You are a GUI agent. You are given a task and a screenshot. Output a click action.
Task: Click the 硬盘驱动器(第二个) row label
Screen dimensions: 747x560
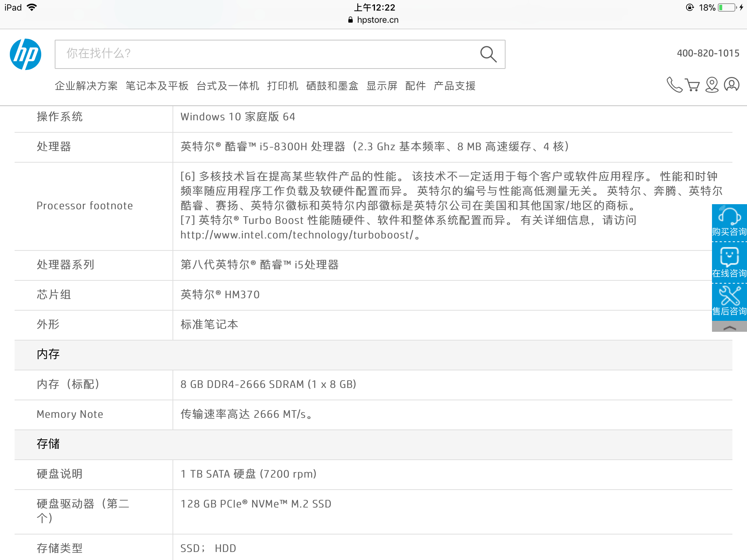coord(83,511)
